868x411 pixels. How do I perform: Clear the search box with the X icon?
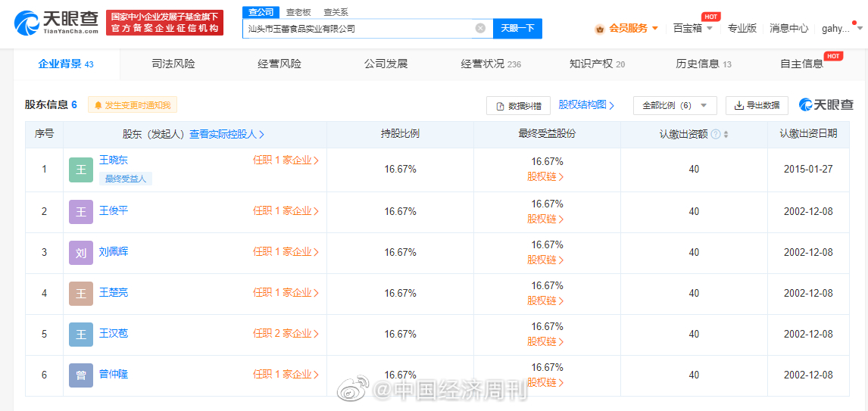click(480, 29)
